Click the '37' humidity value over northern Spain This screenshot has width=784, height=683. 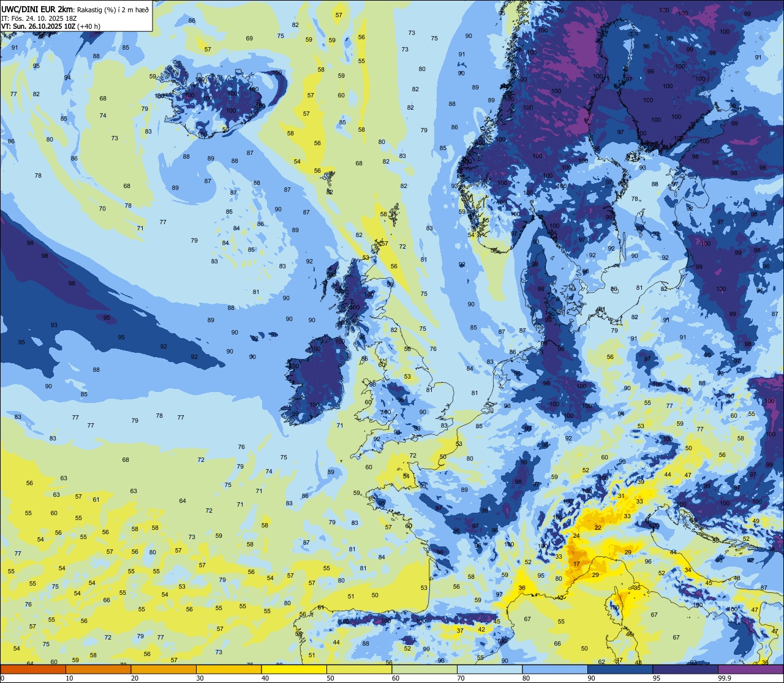(x=460, y=630)
